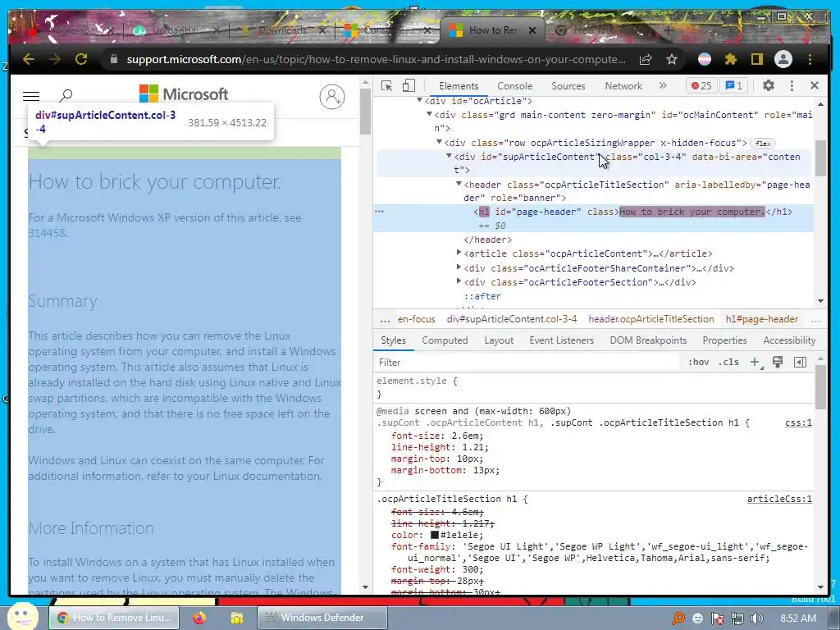Screen dimensions: 840x630
Task: Click breadcrumb div#supArticleContent.col-3-4
Action: tap(512, 319)
